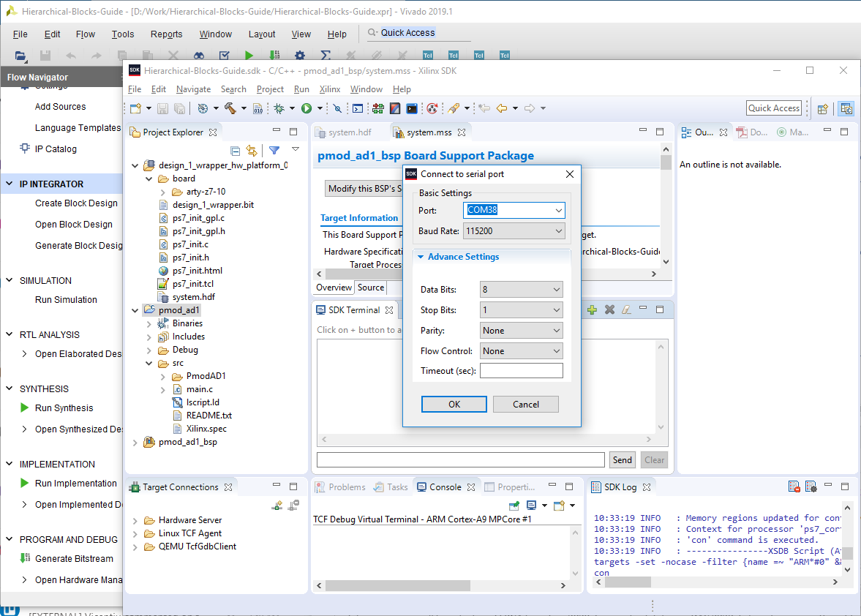Collapse All in Project Explorer toolbar
Screen dimensions: 861x616
tap(235, 151)
